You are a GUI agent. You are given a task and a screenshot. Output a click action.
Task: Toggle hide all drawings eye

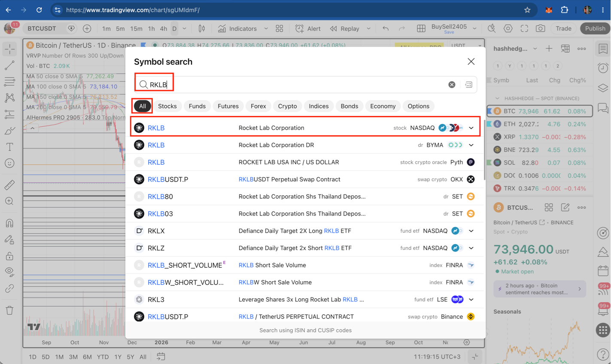click(9, 272)
